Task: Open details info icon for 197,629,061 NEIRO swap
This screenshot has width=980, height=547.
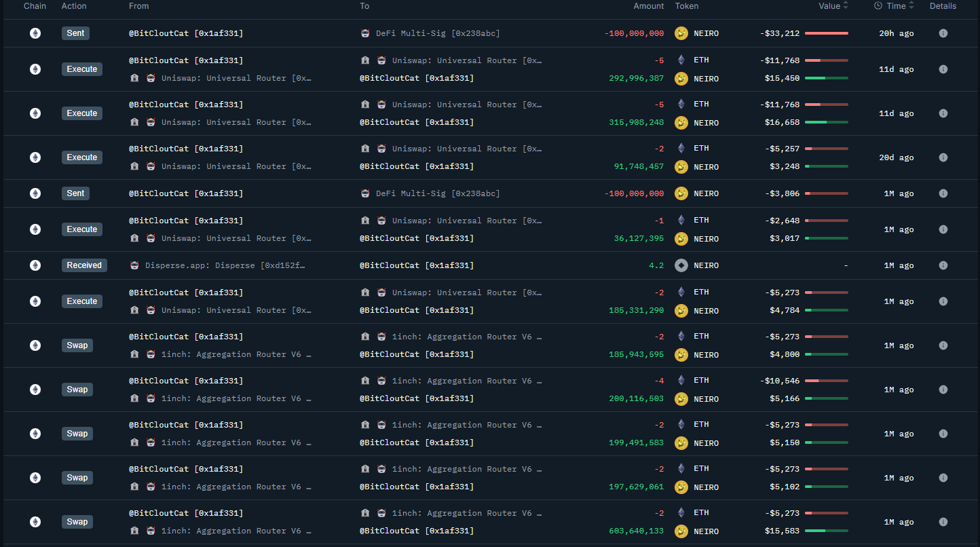Action: [x=943, y=478]
